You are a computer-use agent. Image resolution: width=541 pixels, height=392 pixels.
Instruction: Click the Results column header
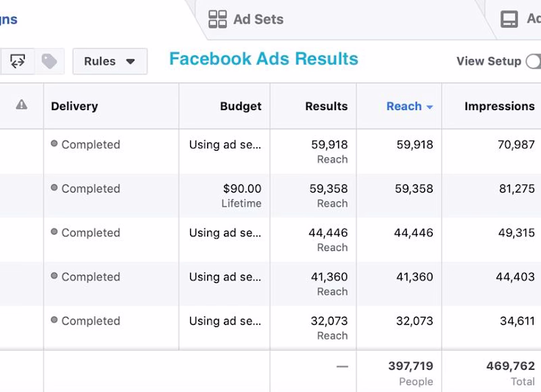326,106
